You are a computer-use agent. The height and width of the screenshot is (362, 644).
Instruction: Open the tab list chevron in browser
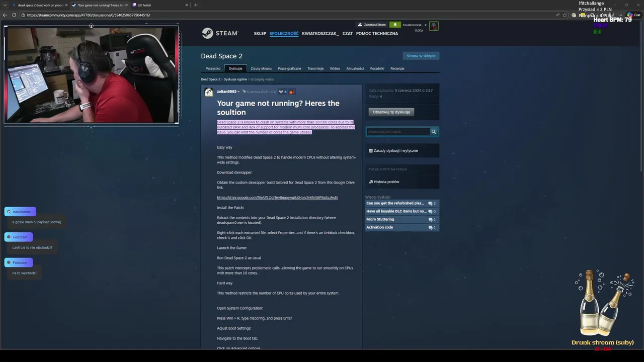coord(5,5)
